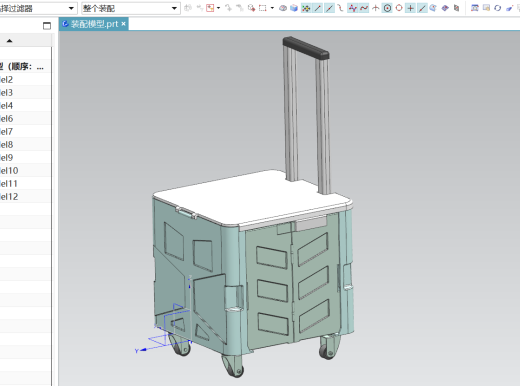Select the row ending in el10
The image size is (520, 386).
coord(26,171)
